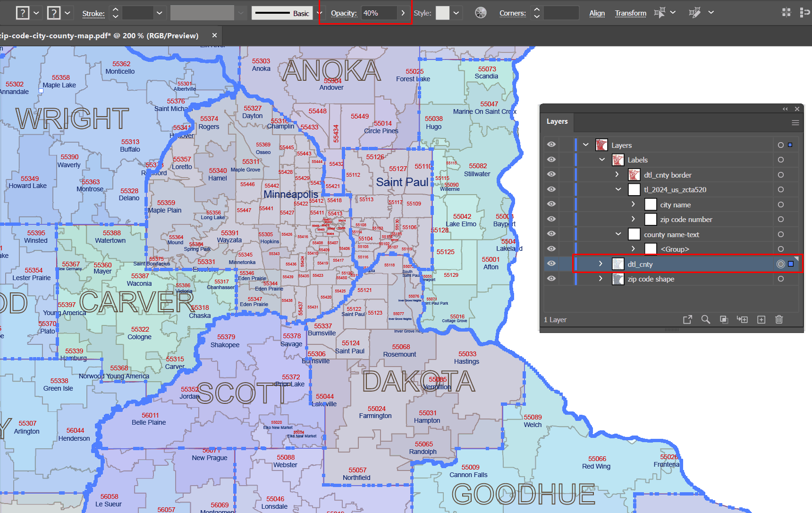Open the Layers panel hamburger menu
812x513 pixels.
point(795,123)
